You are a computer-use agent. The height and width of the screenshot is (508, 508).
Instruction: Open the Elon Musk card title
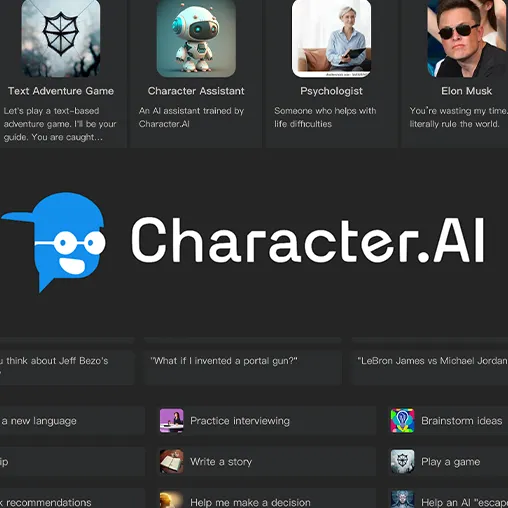point(467,91)
